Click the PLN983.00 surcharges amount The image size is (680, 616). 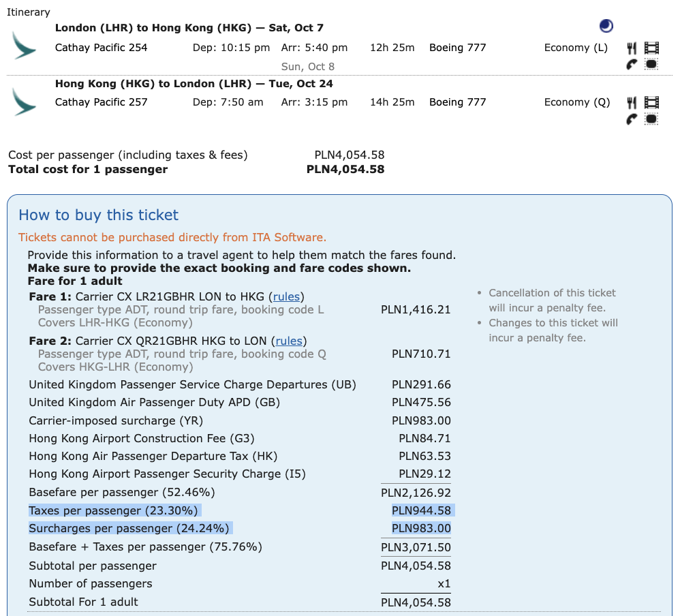pyautogui.click(x=421, y=528)
